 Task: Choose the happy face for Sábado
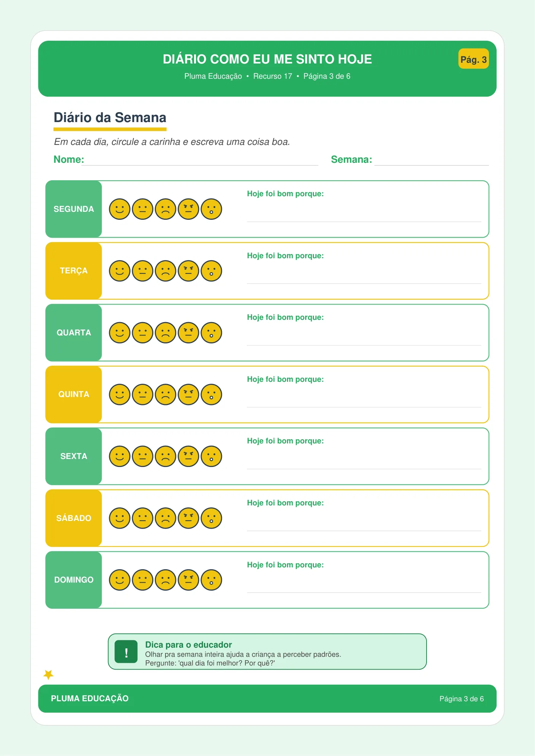[120, 518]
